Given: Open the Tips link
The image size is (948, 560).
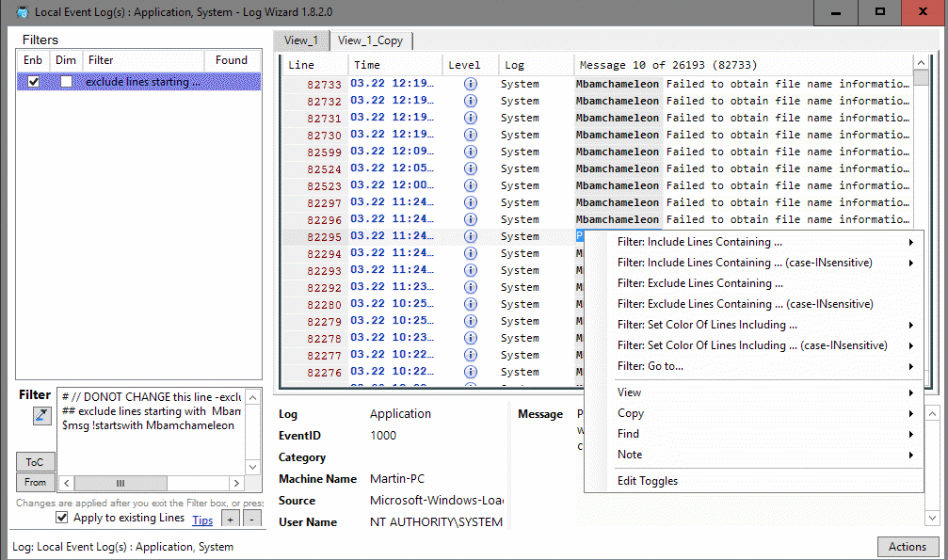Looking at the screenshot, I should pyautogui.click(x=202, y=520).
